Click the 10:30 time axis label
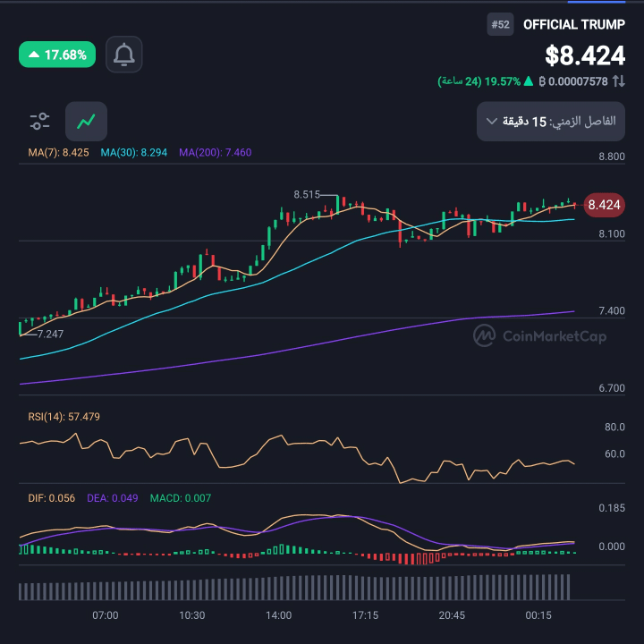This screenshot has height=644, width=644. point(191,615)
